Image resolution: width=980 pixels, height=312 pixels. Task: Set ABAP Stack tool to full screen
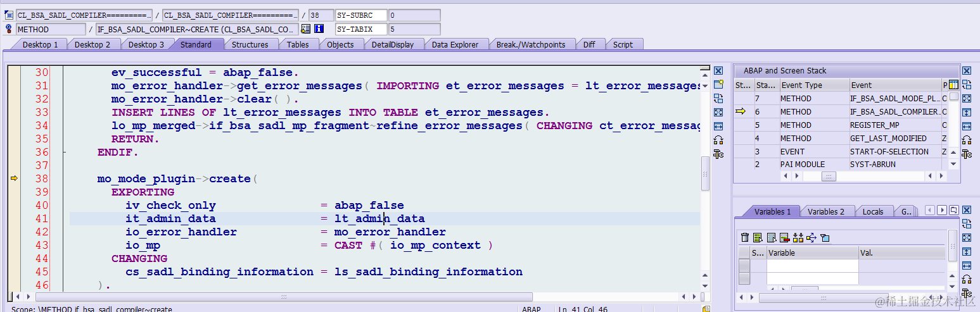(967, 99)
